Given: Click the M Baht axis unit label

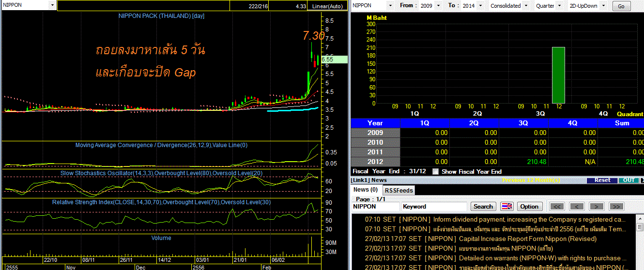Looking at the screenshot, I should 376,18.
